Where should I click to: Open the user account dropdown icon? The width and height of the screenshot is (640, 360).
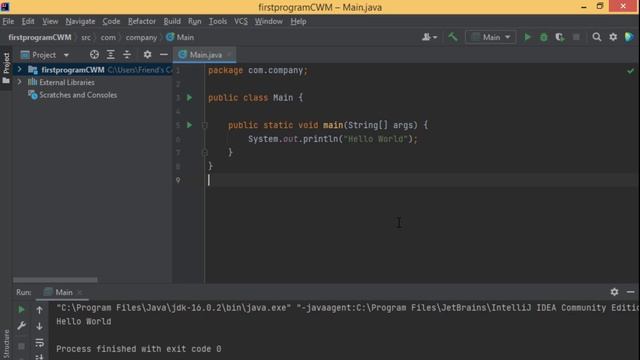(x=429, y=37)
